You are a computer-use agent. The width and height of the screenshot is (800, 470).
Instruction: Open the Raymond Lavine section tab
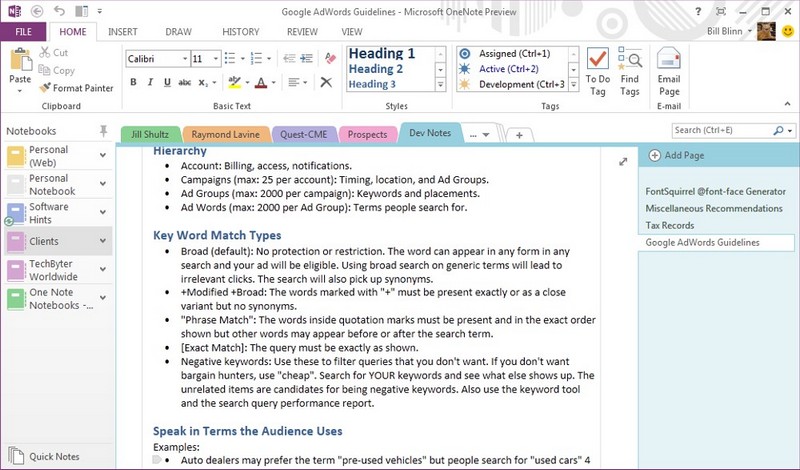(226, 135)
